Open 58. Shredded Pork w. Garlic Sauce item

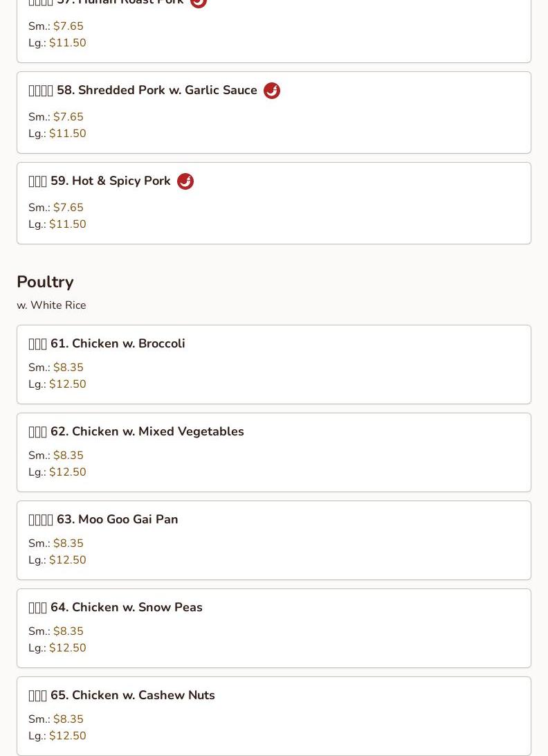pos(274,113)
